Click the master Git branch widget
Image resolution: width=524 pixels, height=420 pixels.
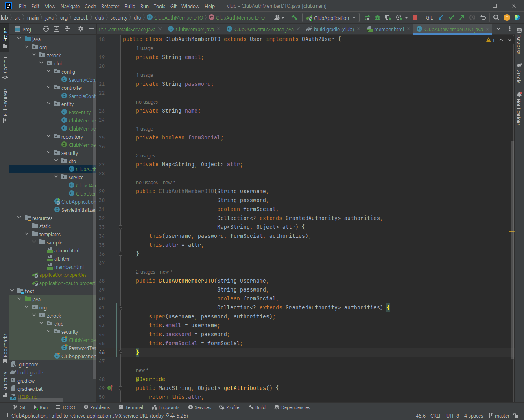coord(499,416)
